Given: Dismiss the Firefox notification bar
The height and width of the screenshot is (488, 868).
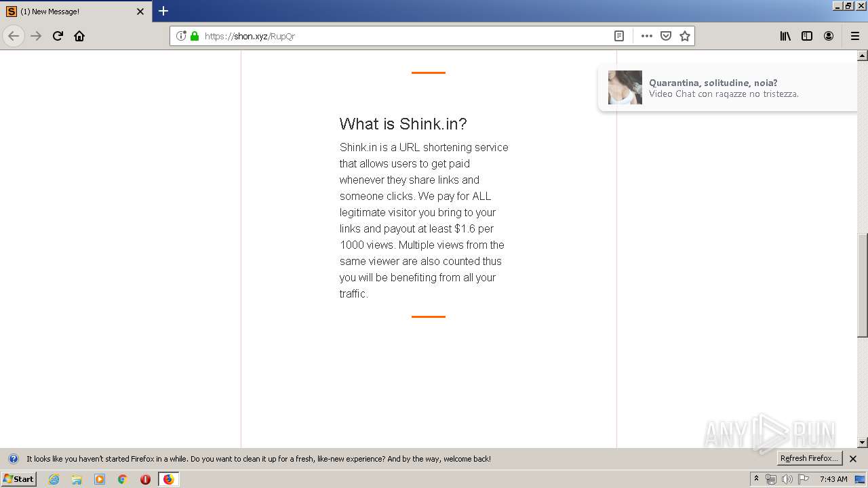Looking at the screenshot, I should point(853,459).
